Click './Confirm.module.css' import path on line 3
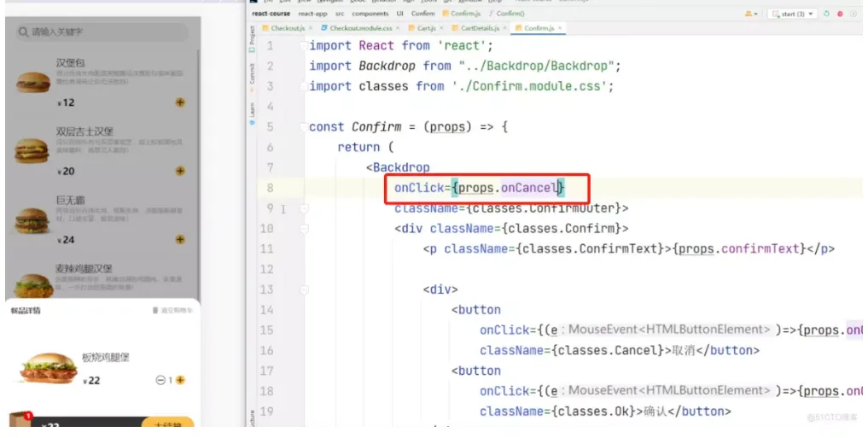The image size is (868, 438). tap(529, 86)
